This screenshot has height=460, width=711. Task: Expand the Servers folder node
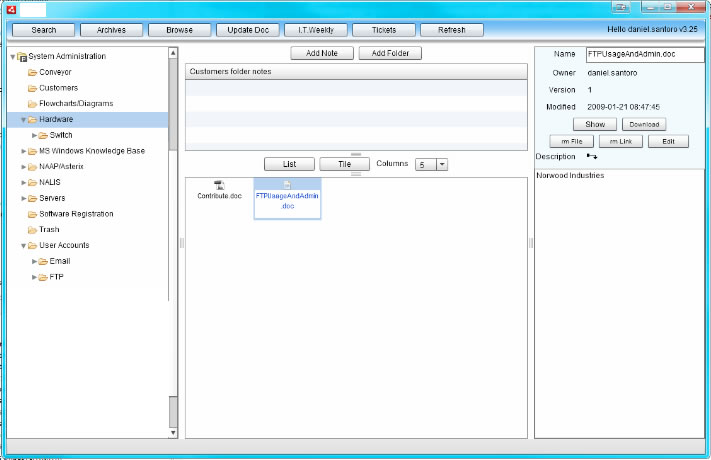point(23,198)
